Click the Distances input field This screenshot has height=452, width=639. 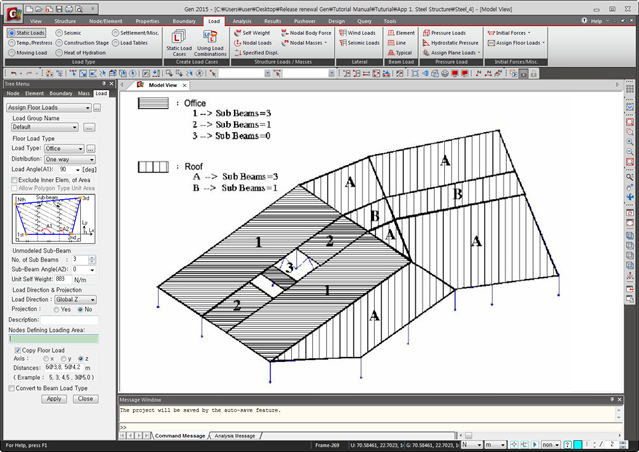tap(63, 368)
